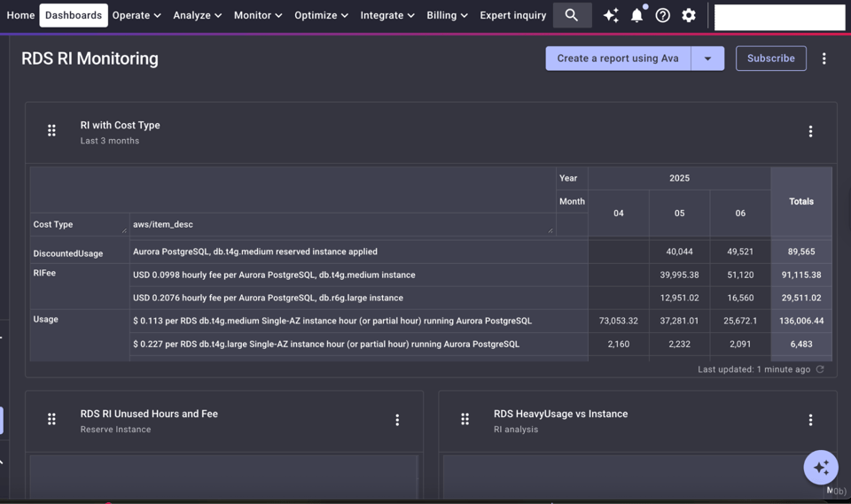Go to the Home tab
The width and height of the screenshot is (851, 504).
[20, 15]
